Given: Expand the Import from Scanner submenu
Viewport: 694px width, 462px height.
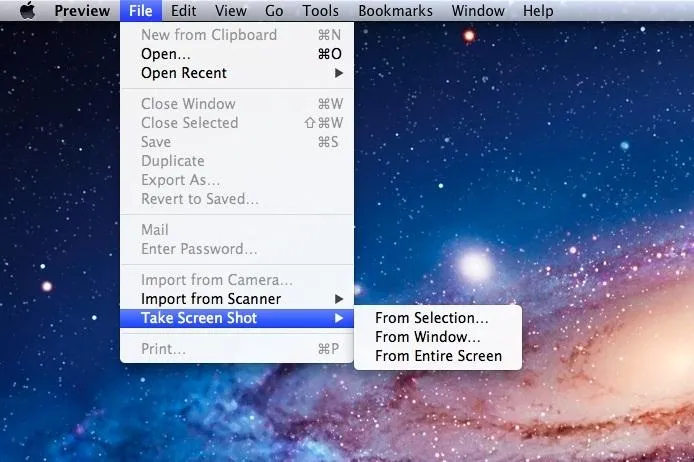Looking at the screenshot, I should point(237,299).
